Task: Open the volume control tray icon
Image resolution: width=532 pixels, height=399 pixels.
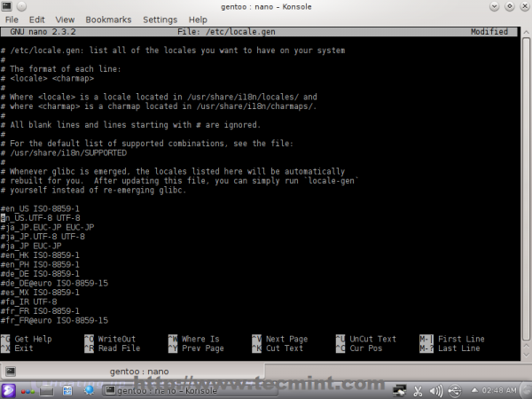Action: coord(436,391)
